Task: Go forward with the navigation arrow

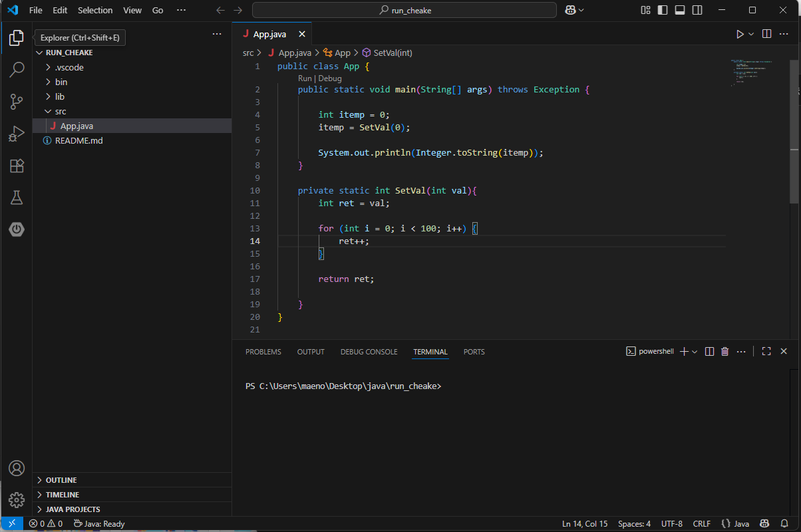Action: 238,10
